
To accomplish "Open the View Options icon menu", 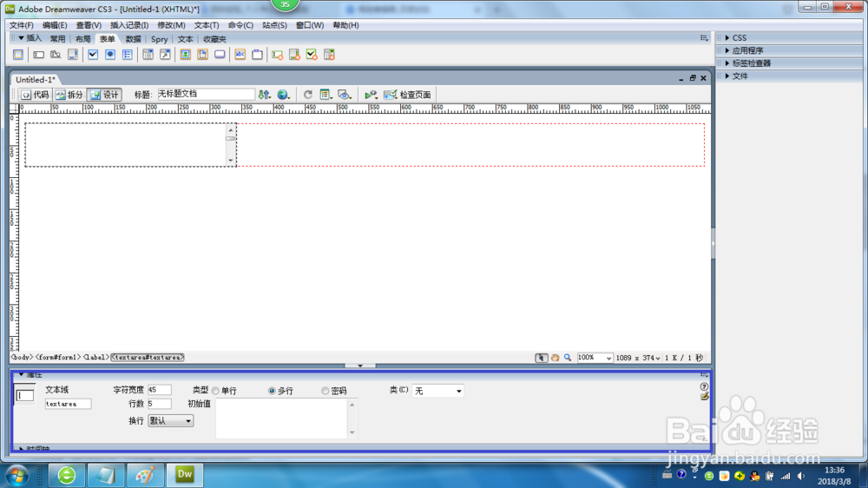I will click(x=326, y=95).
